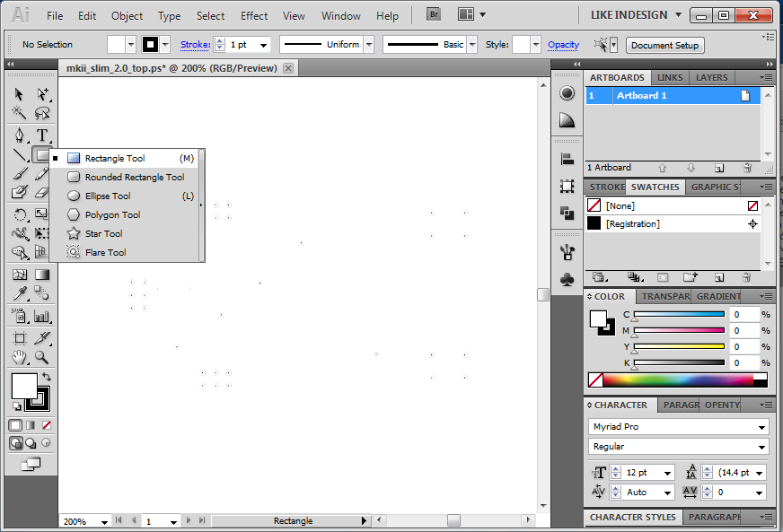The image size is (783, 532).
Task: Open the Uniform width profile dropdown
Action: pos(369,45)
